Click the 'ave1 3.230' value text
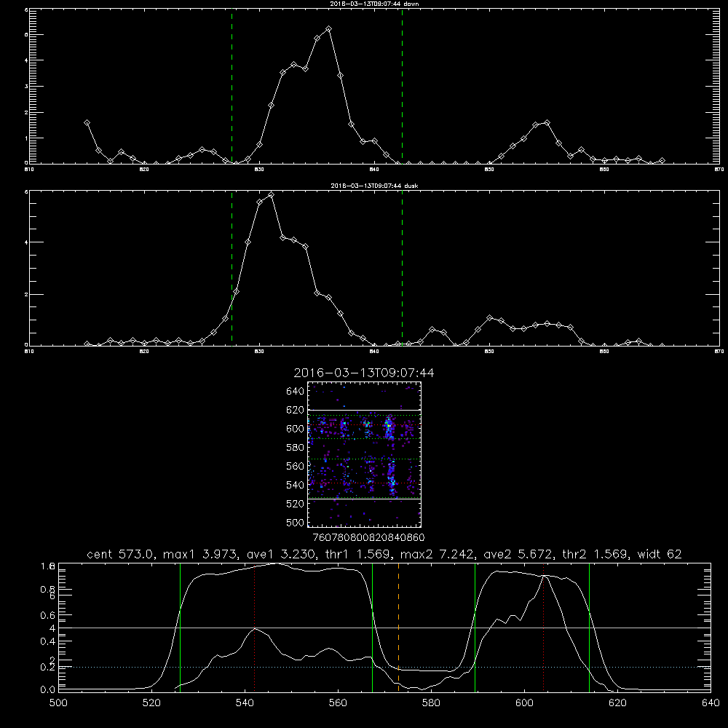Viewport: 728px width, 728px height. (x=281, y=554)
